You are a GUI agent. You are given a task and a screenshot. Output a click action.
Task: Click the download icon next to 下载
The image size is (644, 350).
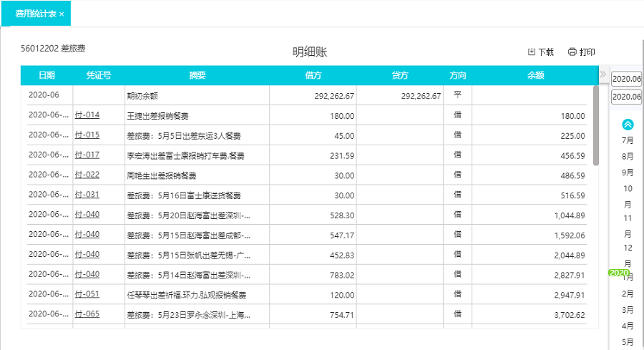tap(532, 52)
